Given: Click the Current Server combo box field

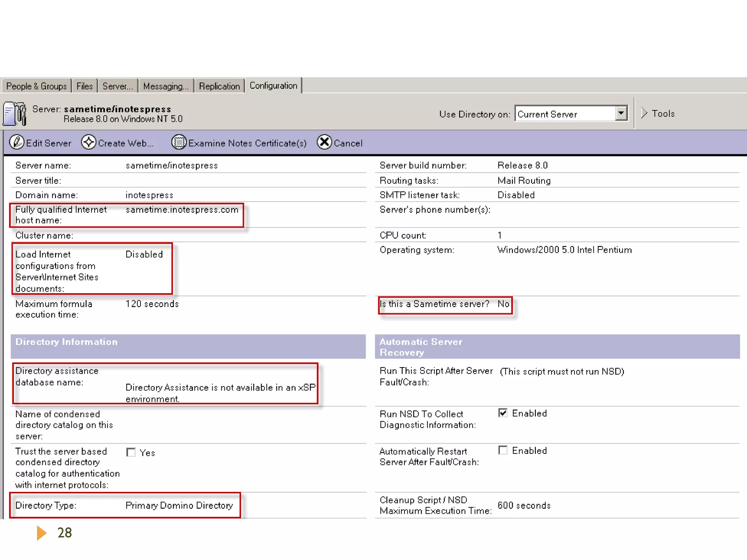Looking at the screenshot, I should point(565,114).
